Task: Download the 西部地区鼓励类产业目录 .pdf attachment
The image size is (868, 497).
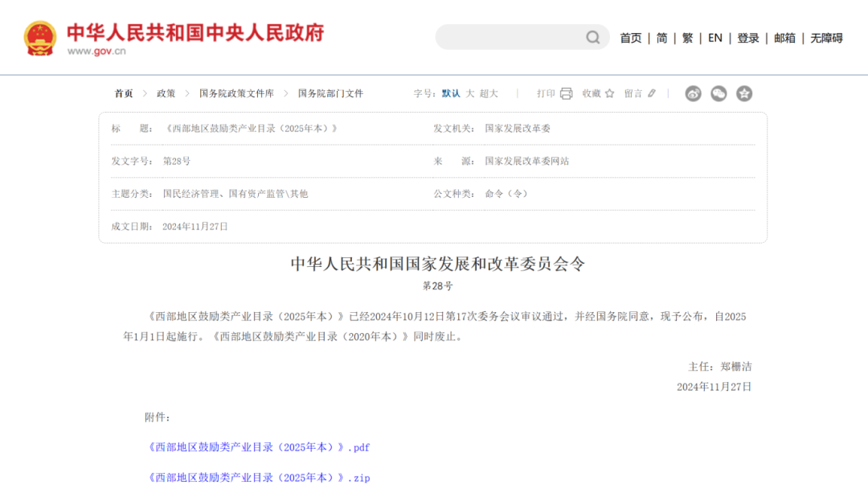Action: tap(259, 447)
